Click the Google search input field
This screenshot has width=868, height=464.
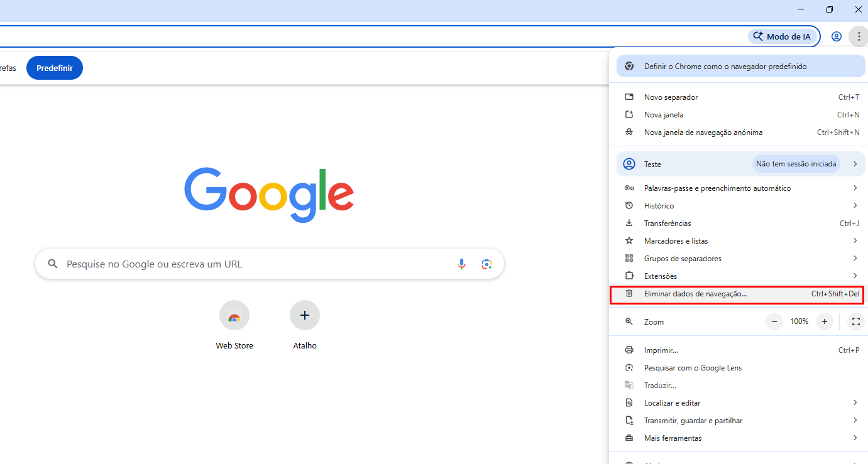click(x=251, y=264)
